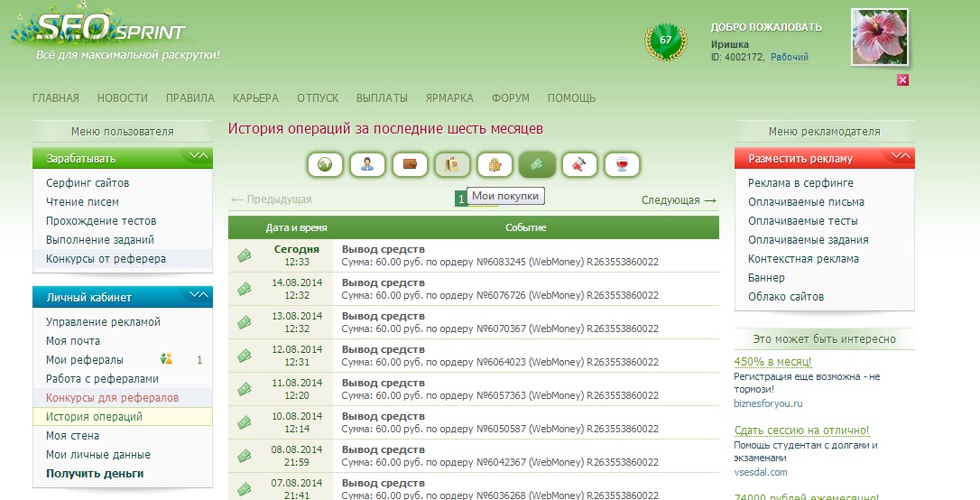Open 'Серфинг сайтов' in earning menu
This screenshot has height=500, width=980.
pyautogui.click(x=88, y=183)
